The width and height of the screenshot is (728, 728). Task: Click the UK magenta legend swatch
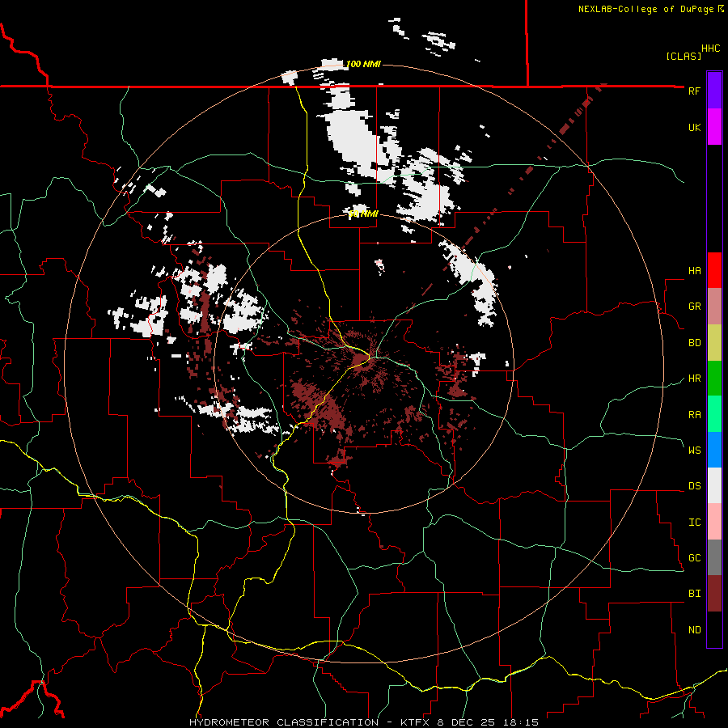(714, 127)
